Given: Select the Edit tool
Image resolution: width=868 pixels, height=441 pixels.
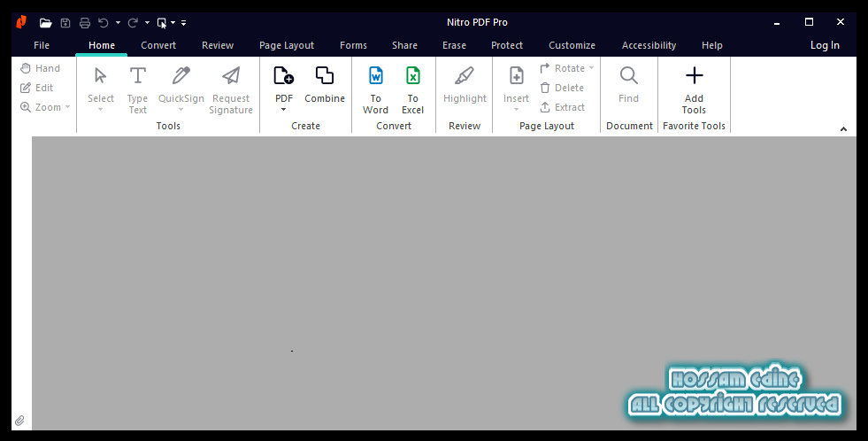Looking at the screenshot, I should click(x=36, y=88).
